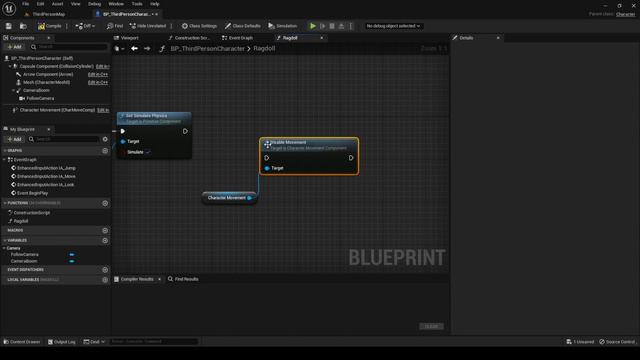This screenshot has height=360, width=640.
Task: Collapse the CameraBoom tree row
Action: [x=13, y=90]
